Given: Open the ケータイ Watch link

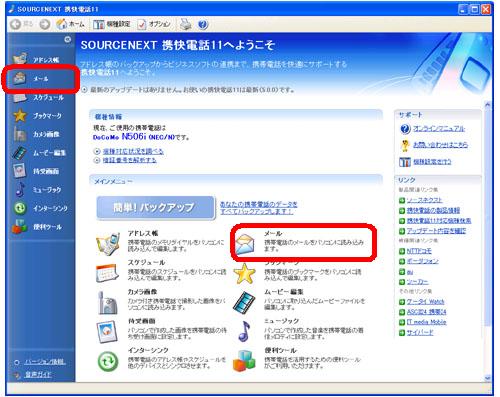Looking at the screenshot, I should pyautogui.click(x=425, y=302).
